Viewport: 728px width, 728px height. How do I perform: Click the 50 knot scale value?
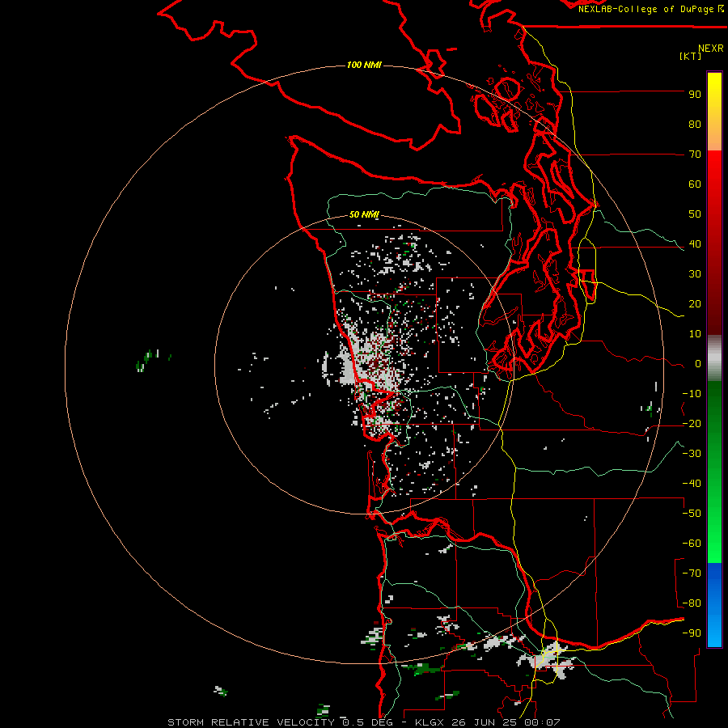[x=695, y=214]
